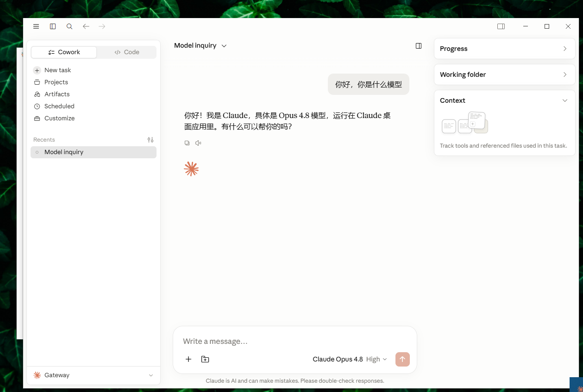The width and height of the screenshot is (583, 392).
Task: Click the Artifacts shapes icon
Action: pos(37,94)
